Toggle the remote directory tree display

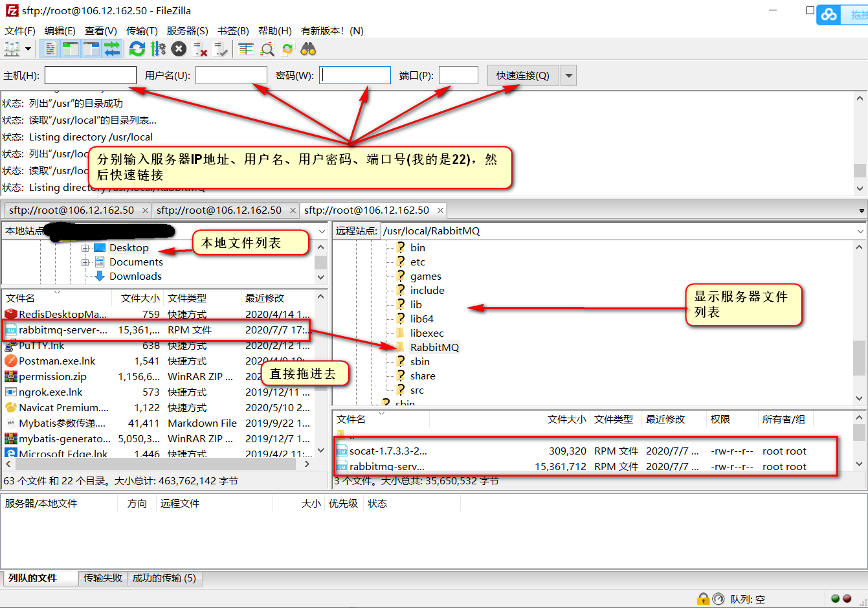91,49
